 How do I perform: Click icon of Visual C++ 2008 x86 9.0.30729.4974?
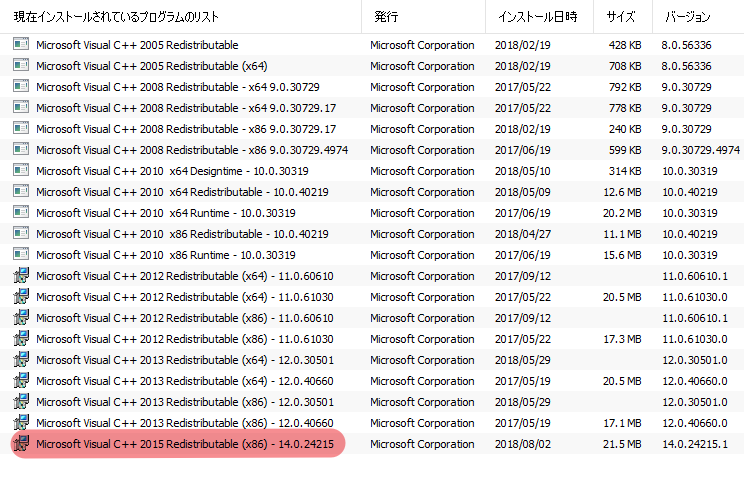[x=21, y=149]
